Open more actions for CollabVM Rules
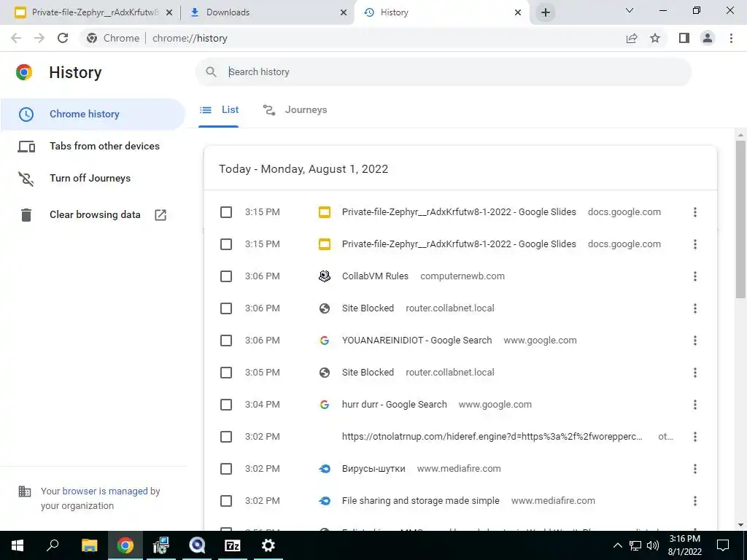 click(695, 276)
